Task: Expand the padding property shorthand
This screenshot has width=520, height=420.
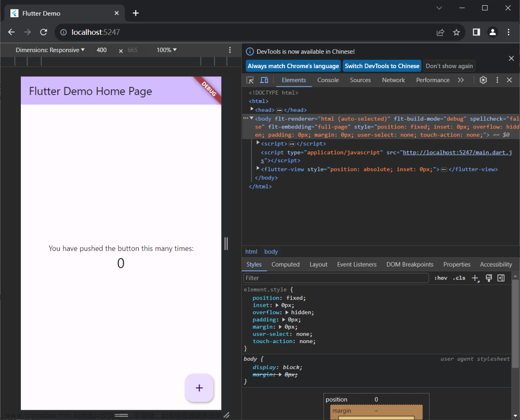Action: coord(283,320)
